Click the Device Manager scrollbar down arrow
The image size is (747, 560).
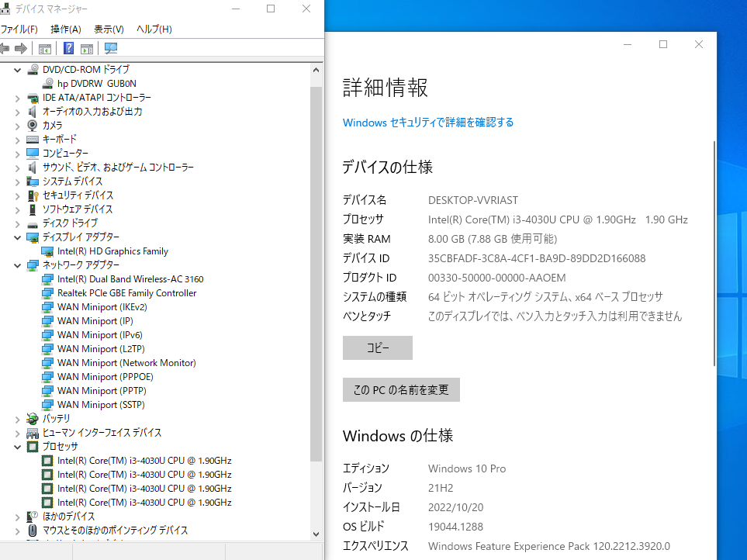pos(316,534)
